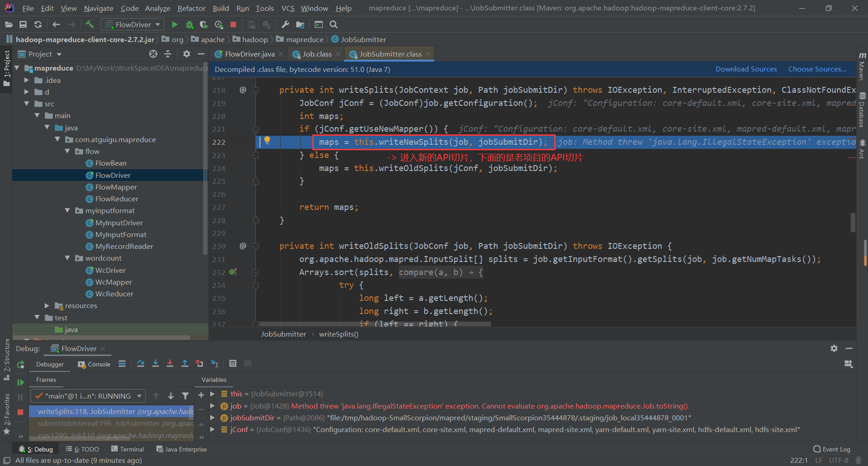The height and width of the screenshot is (466, 868).
Task: Start debugging with the bug icon
Action: 189,24
